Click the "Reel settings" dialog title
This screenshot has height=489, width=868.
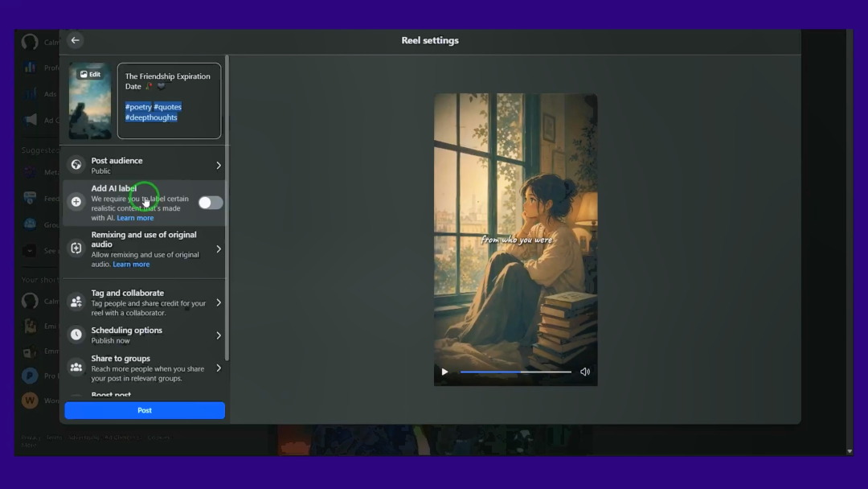coord(430,40)
